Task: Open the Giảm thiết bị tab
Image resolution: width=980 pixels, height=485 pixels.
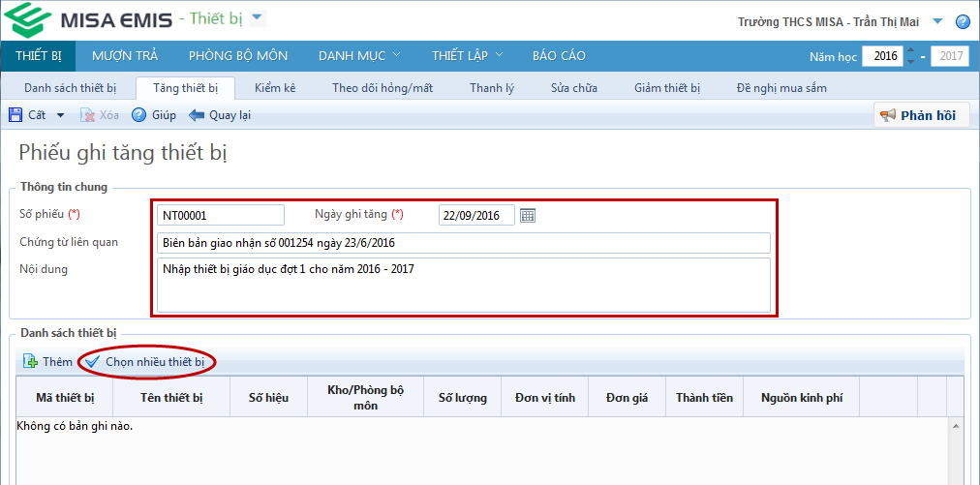Action: pyautogui.click(x=667, y=88)
